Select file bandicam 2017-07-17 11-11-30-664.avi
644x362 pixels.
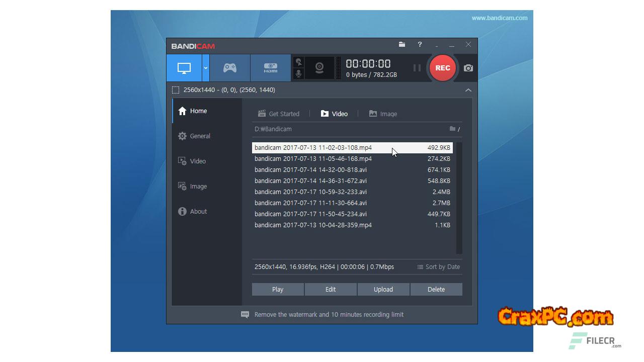pyautogui.click(x=352, y=203)
